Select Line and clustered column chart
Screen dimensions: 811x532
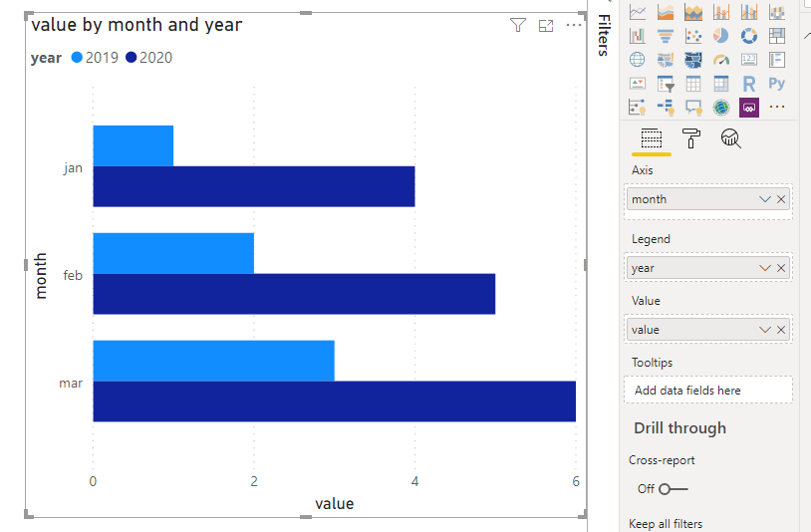click(x=749, y=11)
